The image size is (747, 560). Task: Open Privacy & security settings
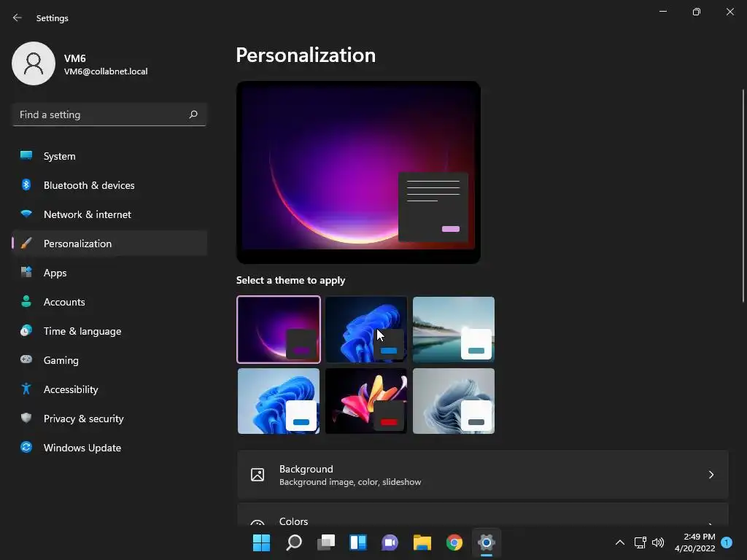tap(109, 419)
